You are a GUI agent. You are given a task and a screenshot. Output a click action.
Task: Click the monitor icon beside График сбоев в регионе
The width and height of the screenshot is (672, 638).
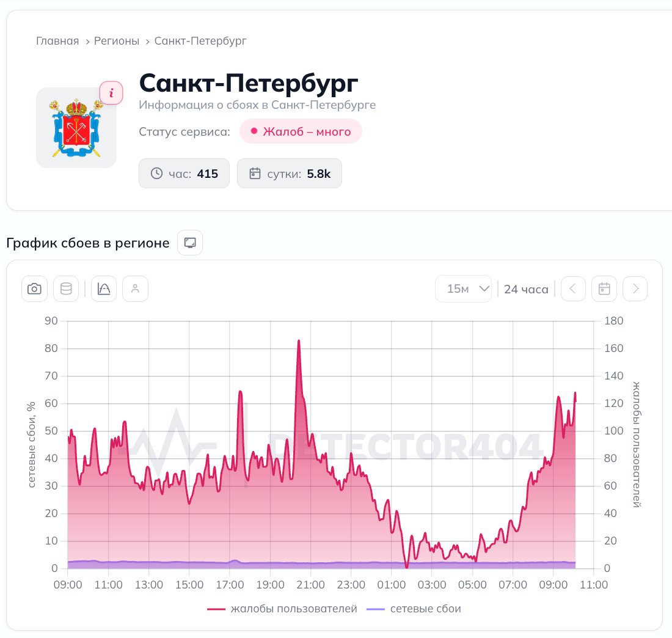click(x=190, y=243)
